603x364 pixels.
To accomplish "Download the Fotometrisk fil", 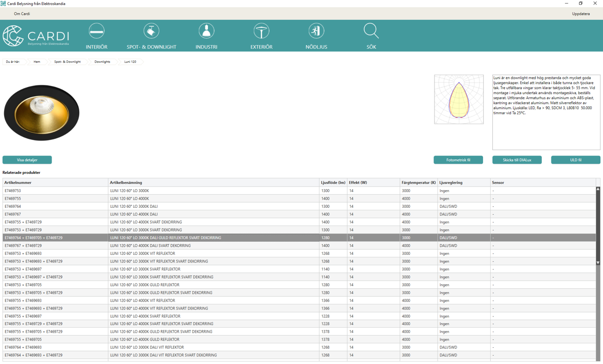I will (458, 160).
